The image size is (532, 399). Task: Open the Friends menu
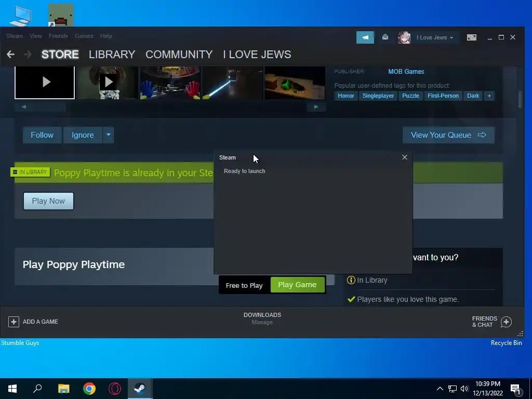click(58, 36)
